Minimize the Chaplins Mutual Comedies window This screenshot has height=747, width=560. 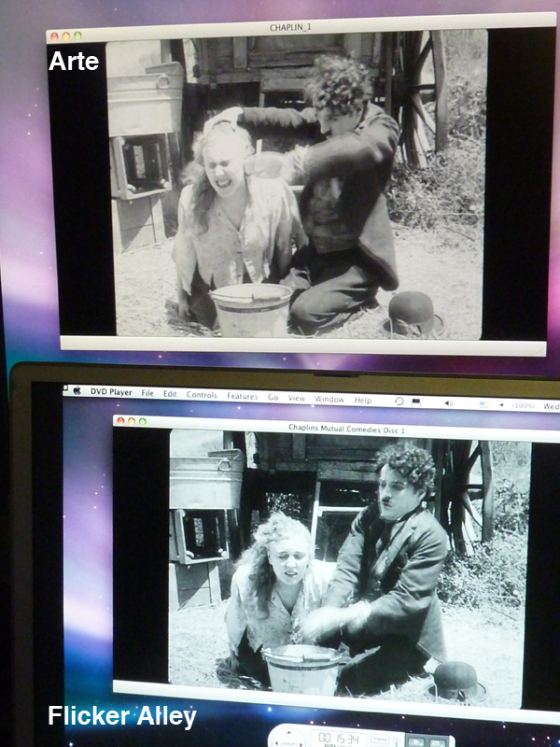[132, 421]
